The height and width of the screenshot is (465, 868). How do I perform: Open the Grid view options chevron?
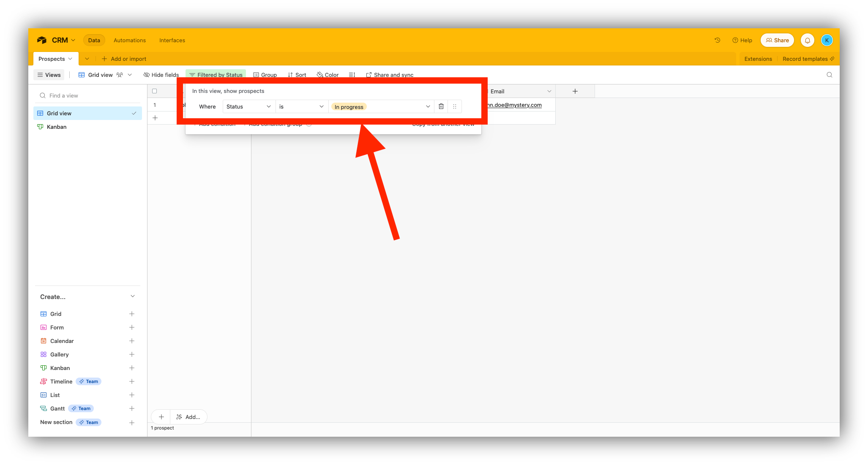(130, 75)
